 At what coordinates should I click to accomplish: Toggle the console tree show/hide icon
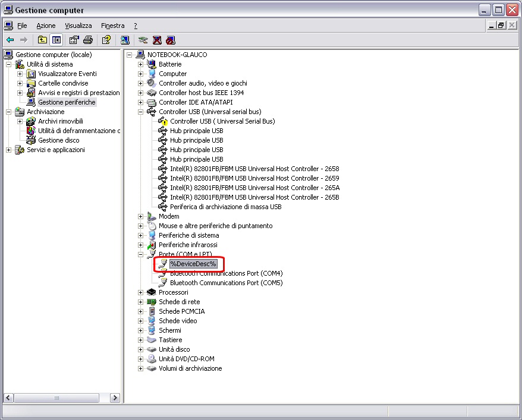point(56,40)
